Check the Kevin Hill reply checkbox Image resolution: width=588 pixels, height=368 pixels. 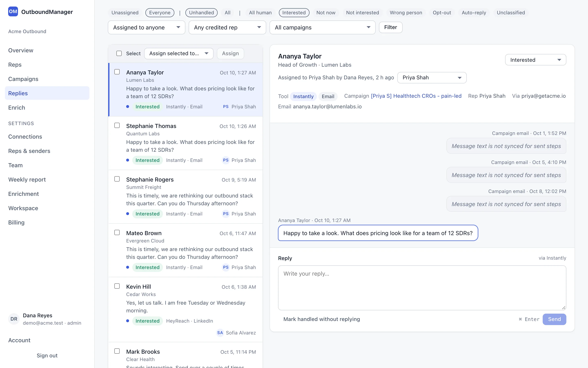[x=117, y=286]
